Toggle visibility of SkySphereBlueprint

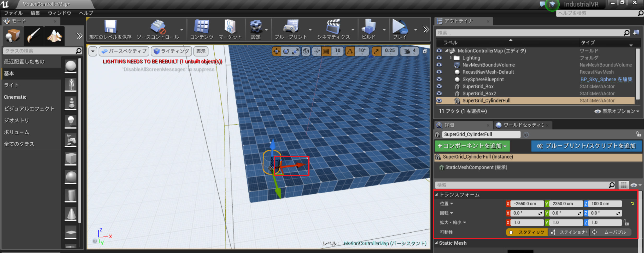[439, 79]
